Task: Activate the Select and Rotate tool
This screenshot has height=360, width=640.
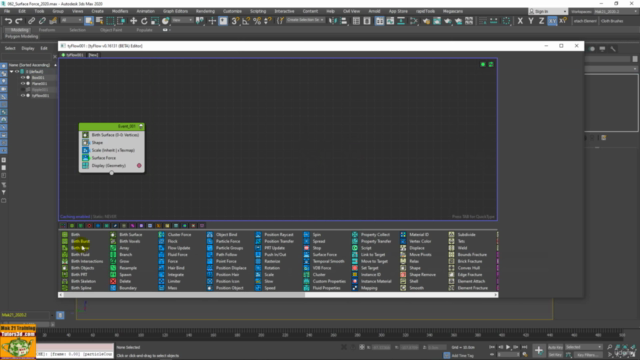Action: click(x=144, y=21)
